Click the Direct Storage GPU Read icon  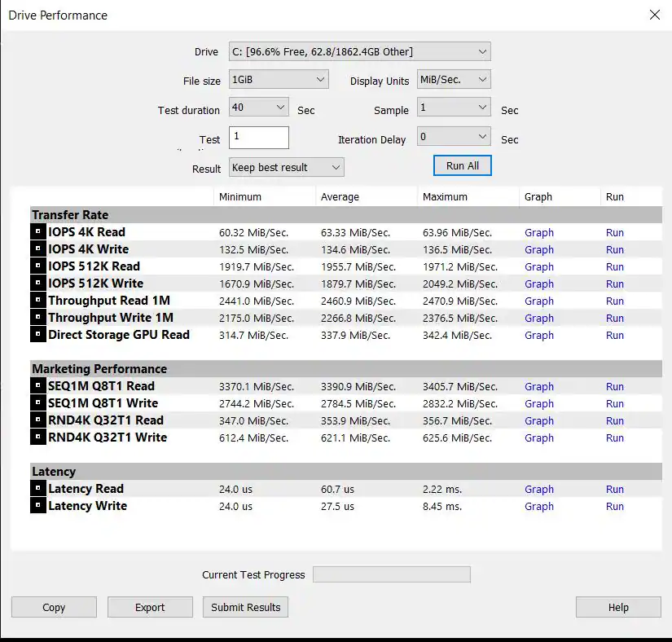coord(37,335)
